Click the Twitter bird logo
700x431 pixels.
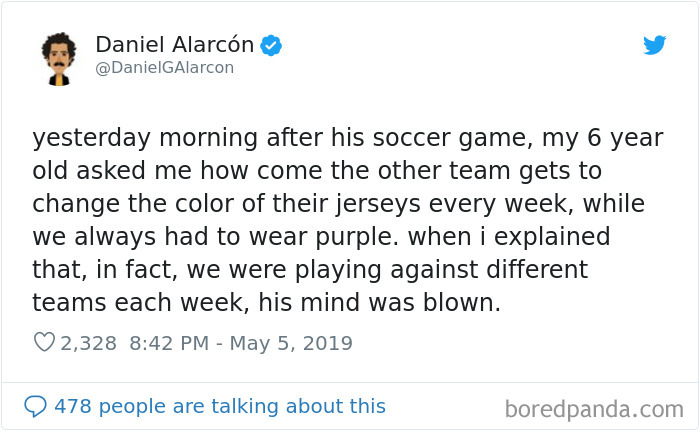coord(654,45)
